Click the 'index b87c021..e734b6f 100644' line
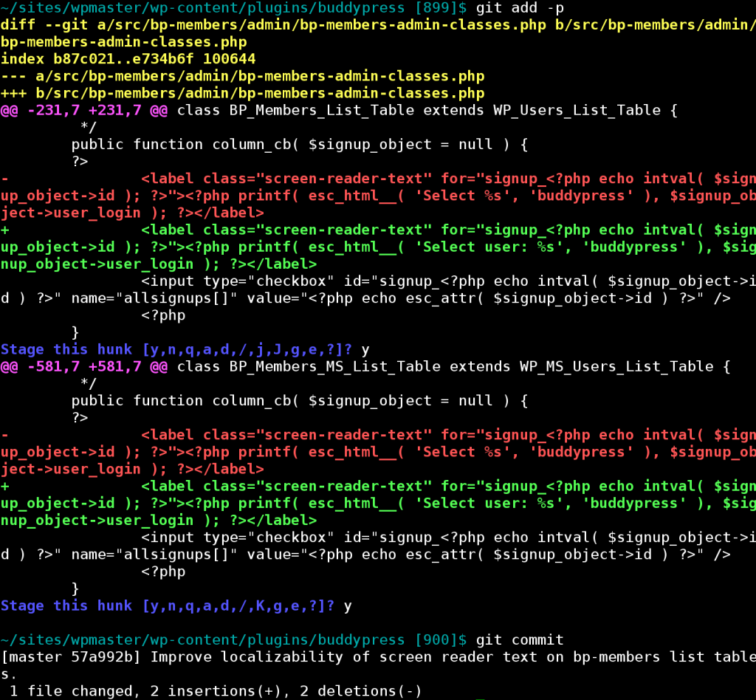This screenshot has height=700, width=756. [x=128, y=59]
